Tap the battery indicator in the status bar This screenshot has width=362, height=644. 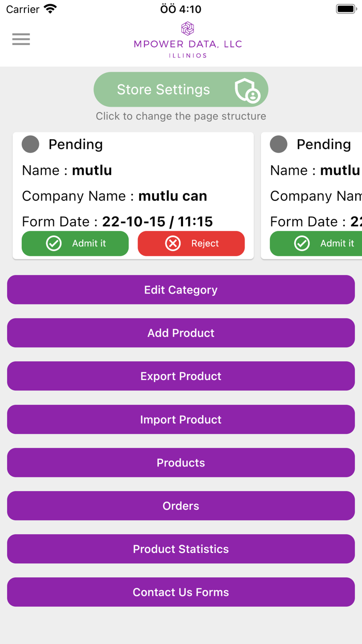pos(345,8)
